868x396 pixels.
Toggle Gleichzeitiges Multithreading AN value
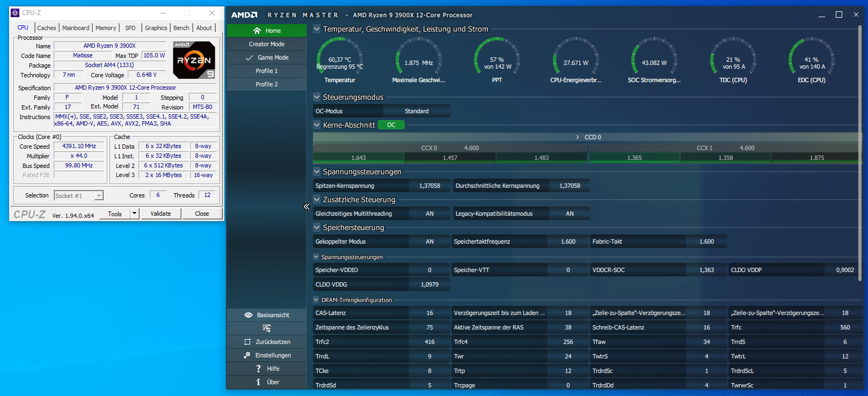[429, 214]
